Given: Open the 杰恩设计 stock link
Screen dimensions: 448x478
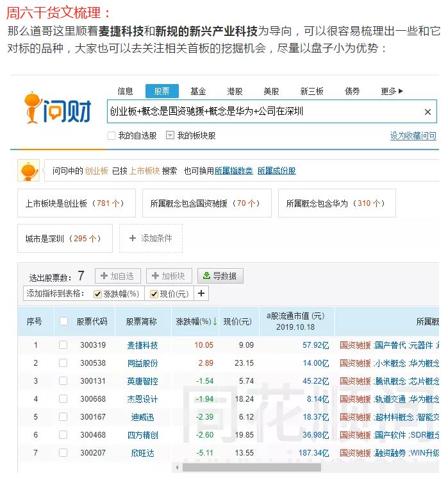Looking at the screenshot, I should (x=142, y=399).
